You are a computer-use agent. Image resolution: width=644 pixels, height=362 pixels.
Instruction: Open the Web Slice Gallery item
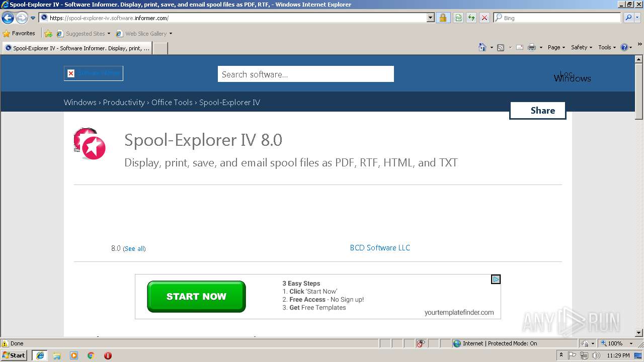144,34
